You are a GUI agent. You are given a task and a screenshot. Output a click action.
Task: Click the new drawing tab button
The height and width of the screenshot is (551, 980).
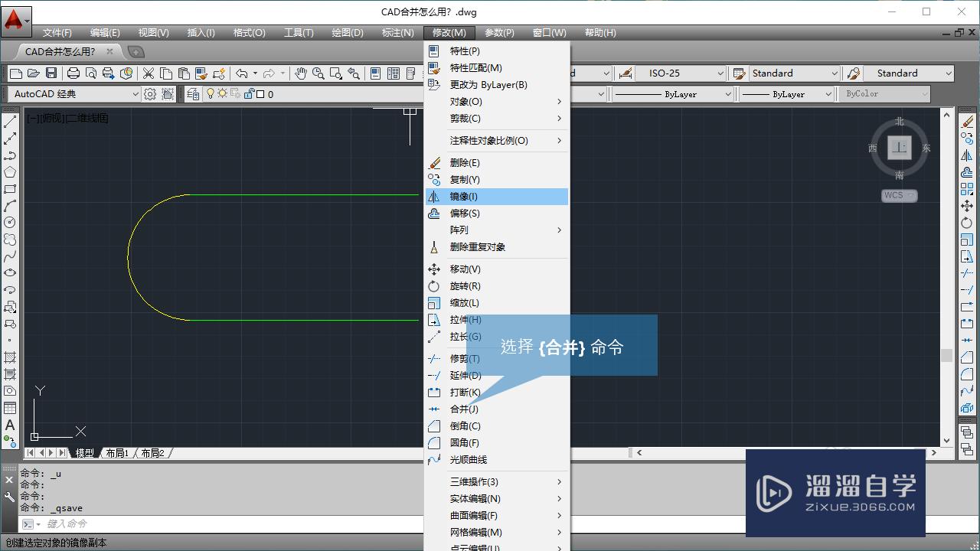pos(136,52)
